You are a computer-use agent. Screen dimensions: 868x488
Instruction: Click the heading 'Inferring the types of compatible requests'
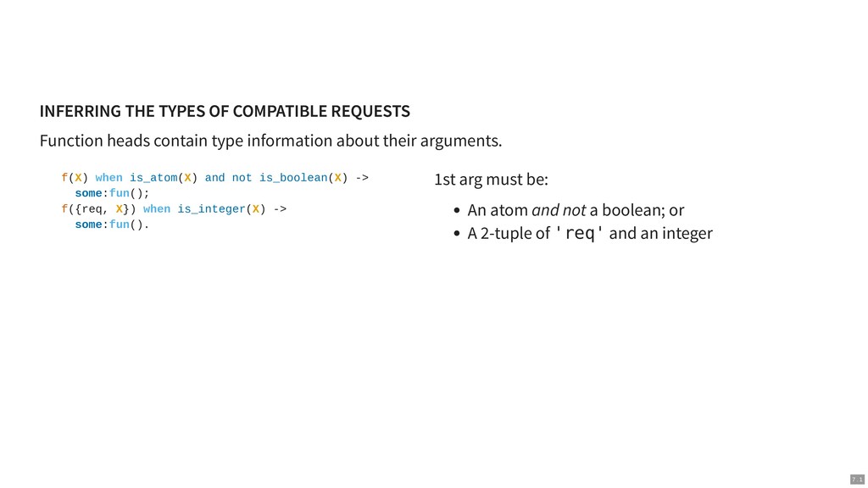tap(225, 111)
